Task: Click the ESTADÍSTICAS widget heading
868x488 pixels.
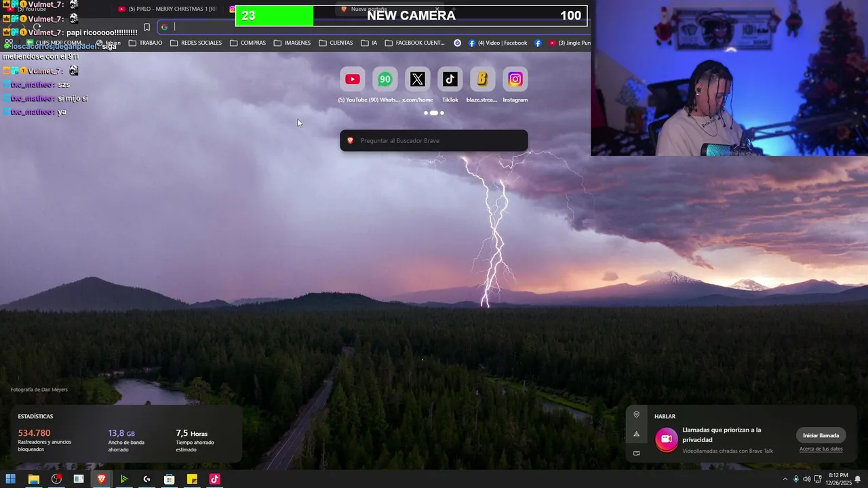Action: [x=35, y=416]
